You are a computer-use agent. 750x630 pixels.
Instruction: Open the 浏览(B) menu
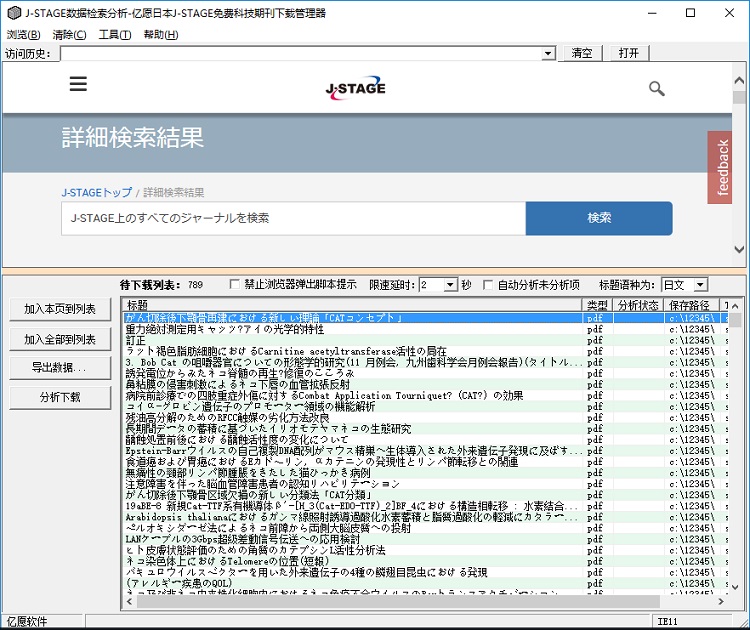(x=23, y=35)
